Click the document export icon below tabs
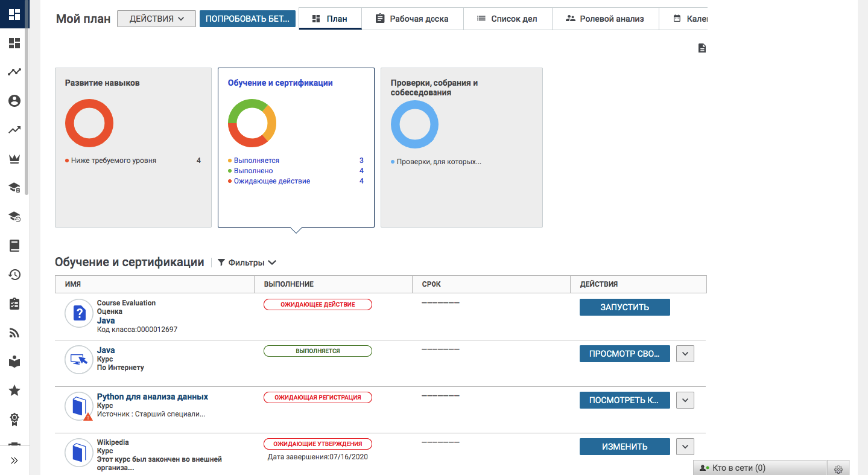The image size is (868, 475). pyautogui.click(x=702, y=48)
